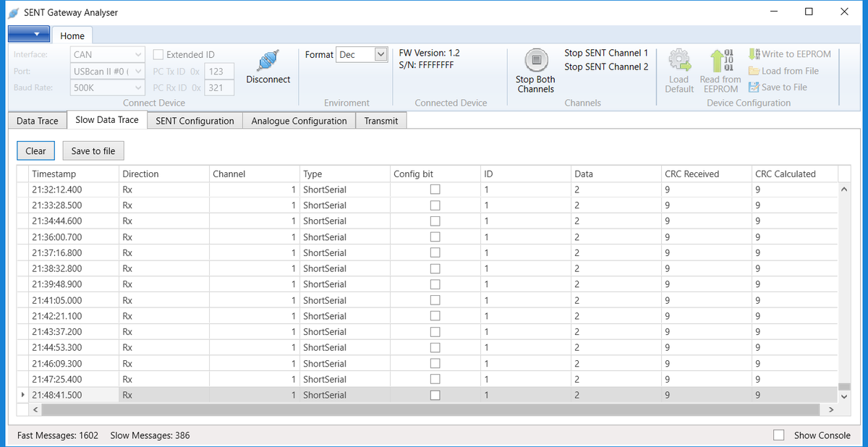Image resolution: width=868 pixels, height=447 pixels.
Task: Go to the Transmit tab
Action: click(x=381, y=121)
